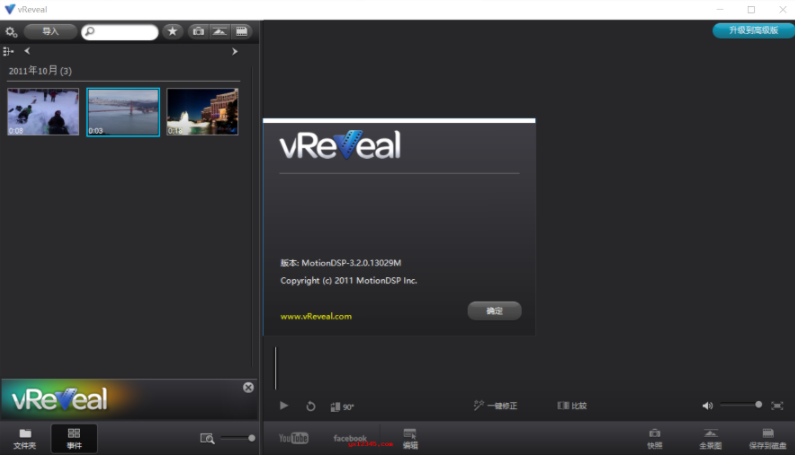Open the www.vReveal.com link
Viewport: 795px width, 455px height.
click(316, 317)
